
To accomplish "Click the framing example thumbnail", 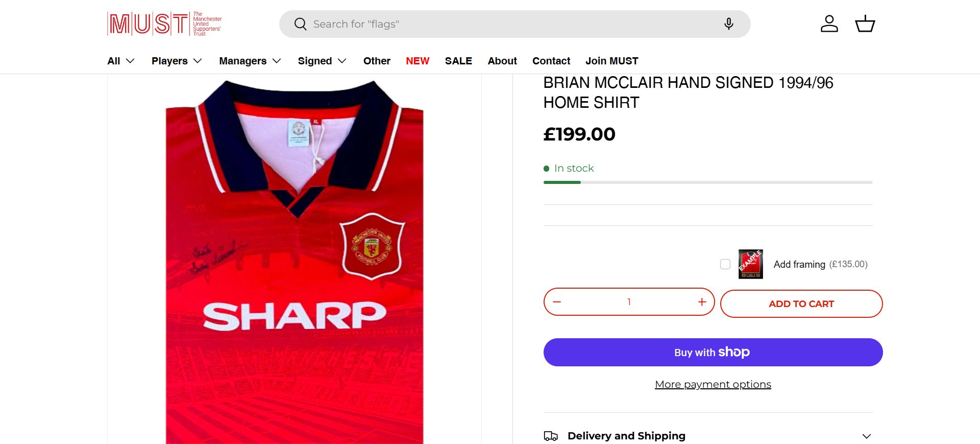I will tap(750, 264).
